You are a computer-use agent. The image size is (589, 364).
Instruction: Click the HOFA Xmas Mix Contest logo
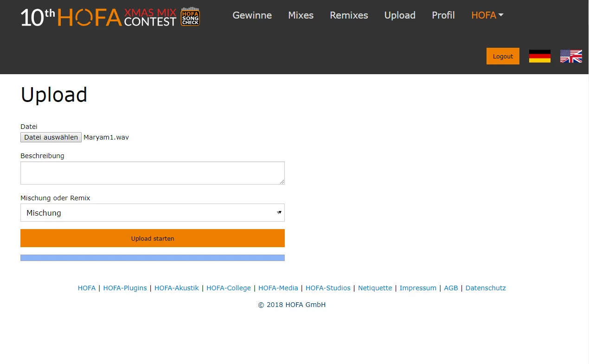pyautogui.click(x=110, y=17)
